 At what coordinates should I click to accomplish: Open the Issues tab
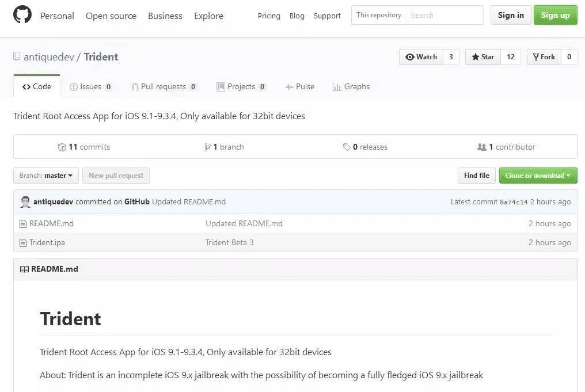[90, 87]
